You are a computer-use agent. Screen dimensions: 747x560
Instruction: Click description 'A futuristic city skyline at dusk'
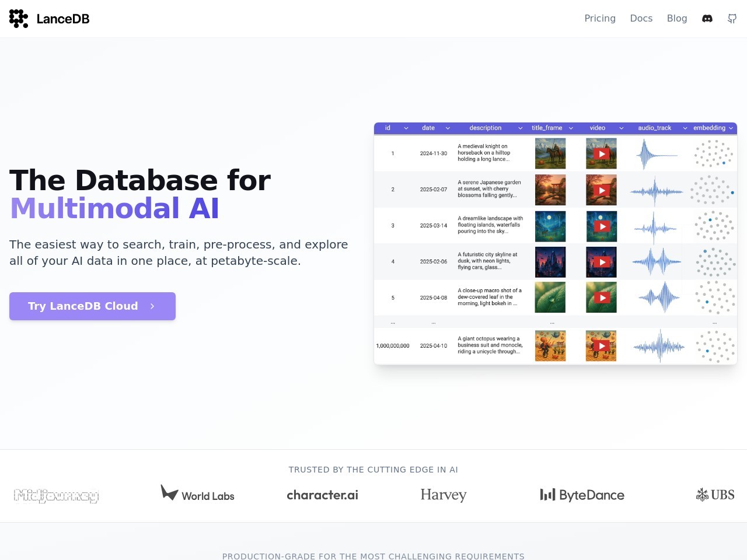[x=488, y=261]
